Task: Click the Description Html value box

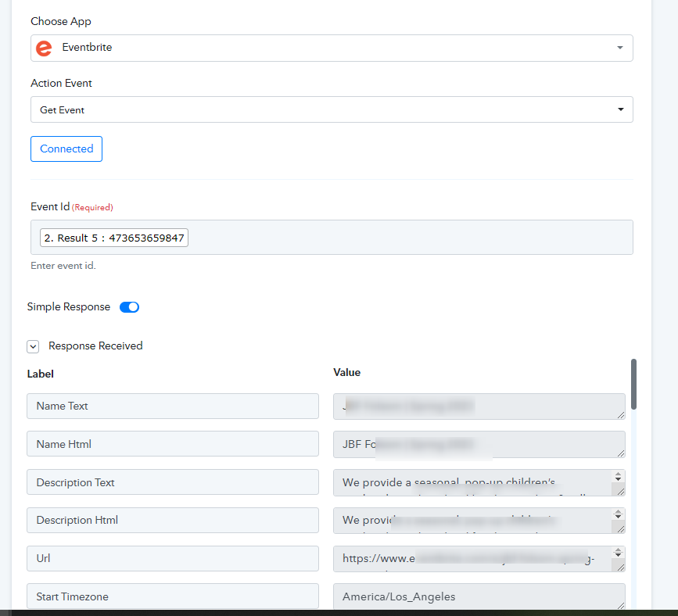Action: point(479,521)
